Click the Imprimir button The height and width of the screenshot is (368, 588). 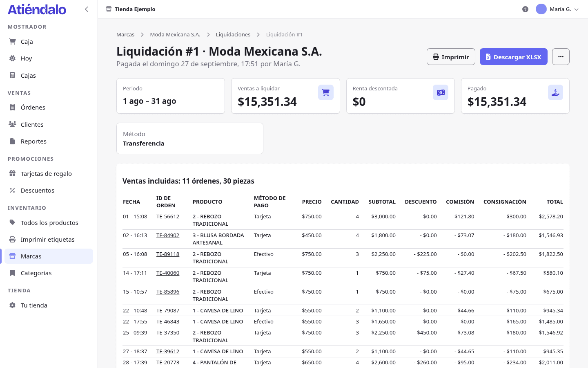tap(451, 57)
